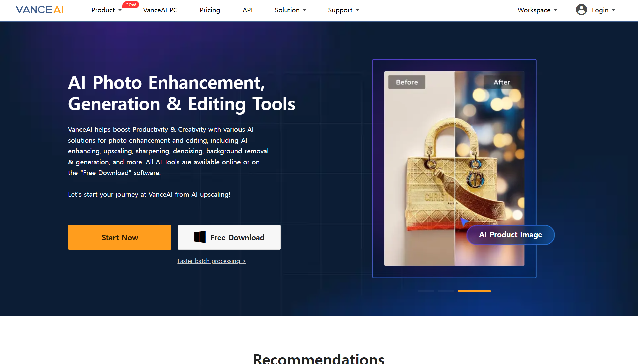Go to the Pricing page
This screenshot has height=364, width=638.
(210, 10)
